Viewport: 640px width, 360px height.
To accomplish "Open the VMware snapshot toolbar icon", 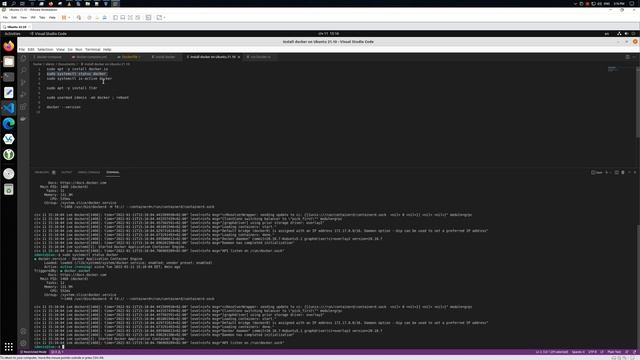I will 89,18.
